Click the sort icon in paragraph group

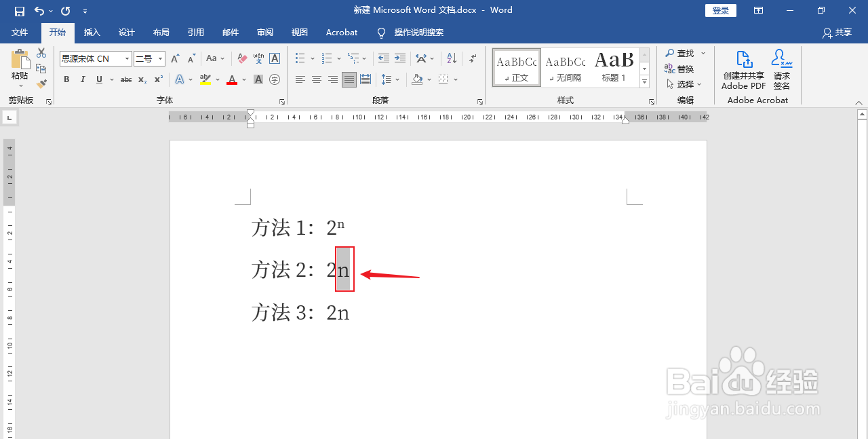click(451, 58)
